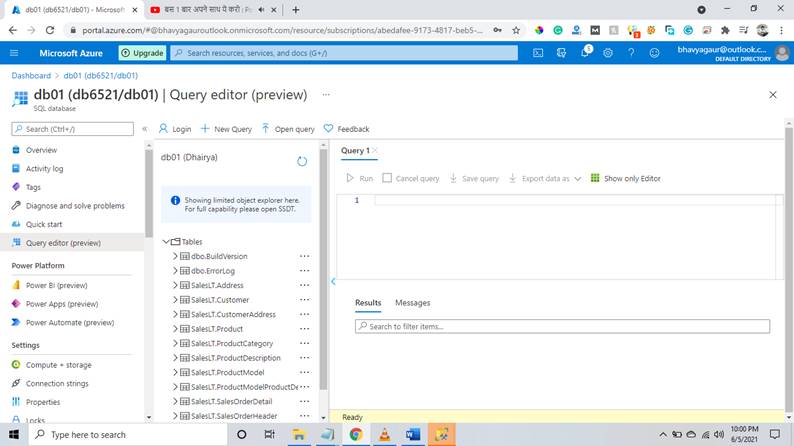Click the left menu Search (Ctrl+/) box
Viewport: 794px width, 446px height.
pyautogui.click(x=72, y=129)
